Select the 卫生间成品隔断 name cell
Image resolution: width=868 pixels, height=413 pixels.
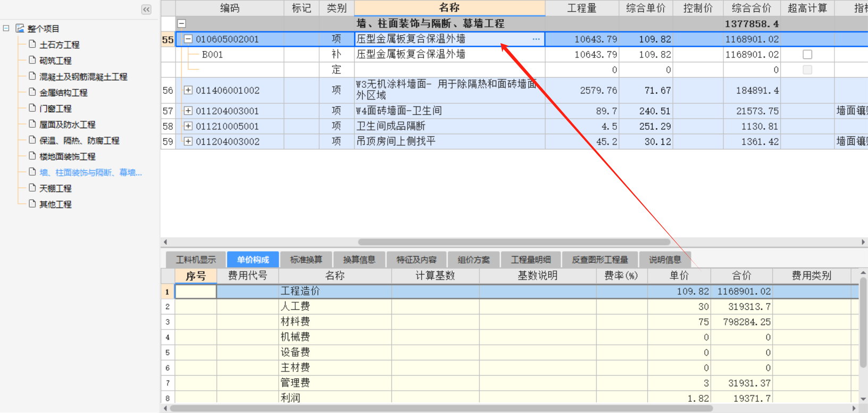click(449, 126)
